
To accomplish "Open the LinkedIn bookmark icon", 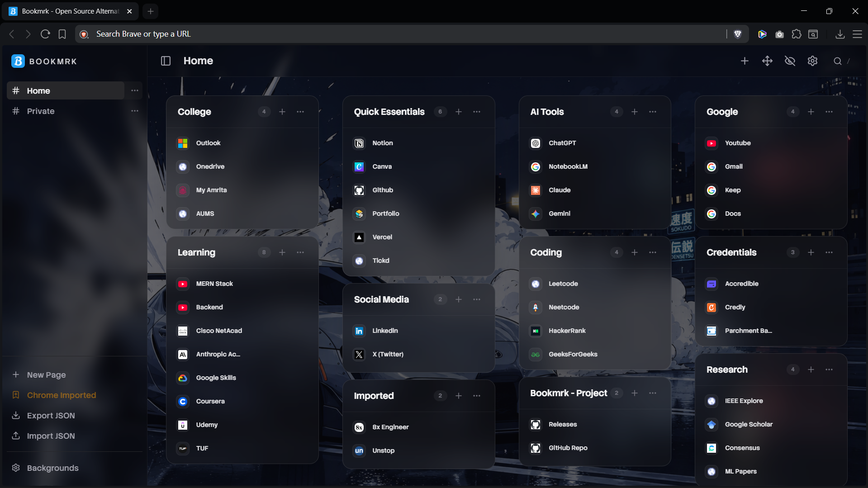I will (359, 331).
